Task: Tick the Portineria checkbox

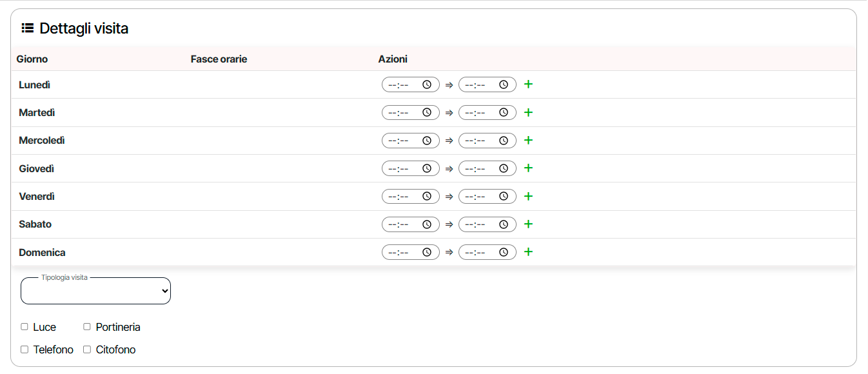Action: 87,327
